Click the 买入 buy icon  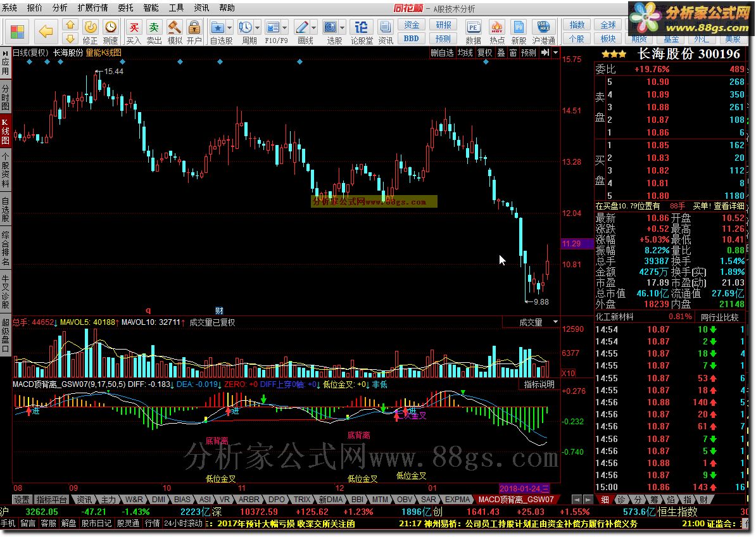(134, 32)
